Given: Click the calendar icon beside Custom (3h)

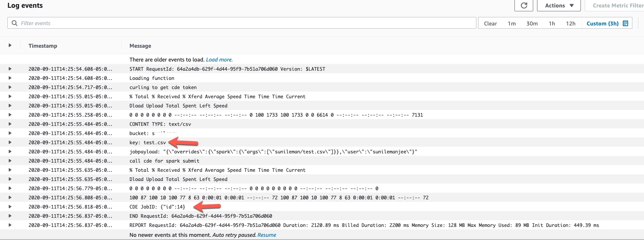Looking at the screenshot, I should [x=626, y=23].
